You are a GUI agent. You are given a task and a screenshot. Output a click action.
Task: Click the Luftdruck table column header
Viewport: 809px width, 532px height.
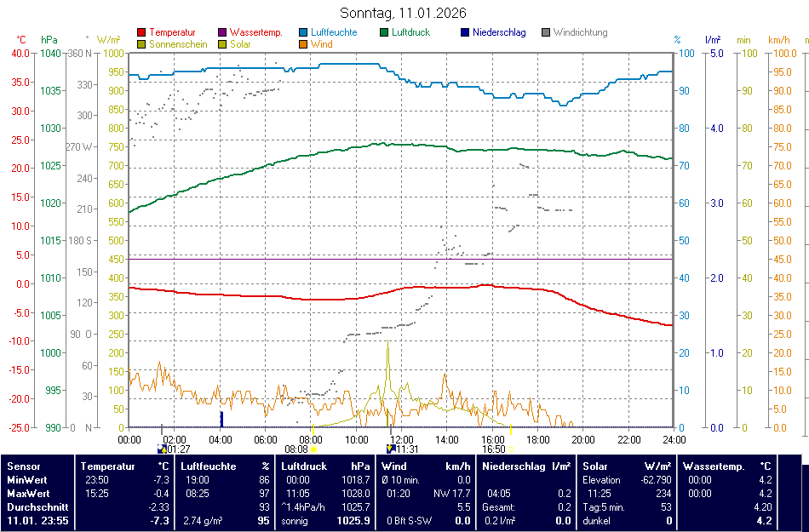(x=305, y=466)
